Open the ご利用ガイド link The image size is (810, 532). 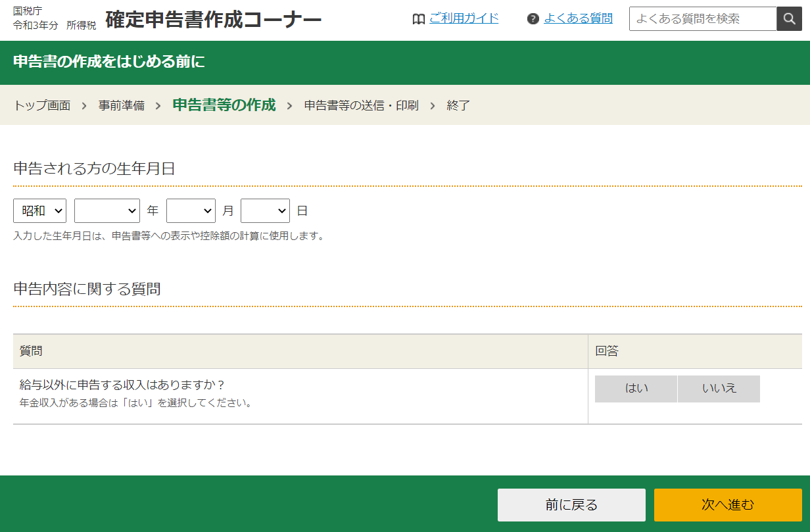coord(464,18)
